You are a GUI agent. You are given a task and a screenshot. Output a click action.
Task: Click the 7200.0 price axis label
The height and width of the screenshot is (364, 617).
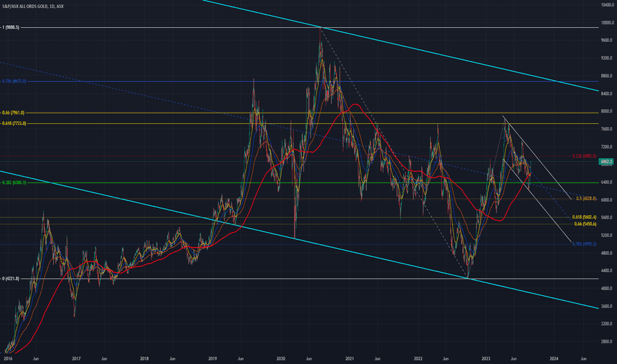click(x=606, y=147)
